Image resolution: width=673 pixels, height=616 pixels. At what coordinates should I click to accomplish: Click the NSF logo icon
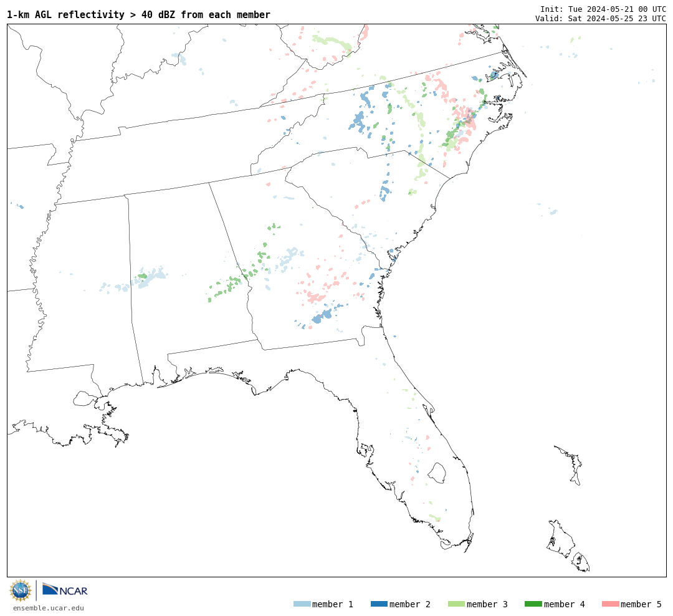(20, 590)
